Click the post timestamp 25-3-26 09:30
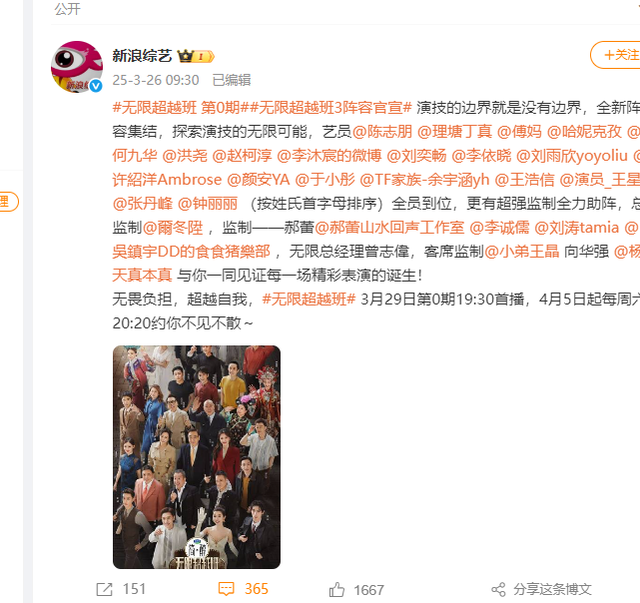Image resolution: width=640 pixels, height=603 pixels. (156, 80)
